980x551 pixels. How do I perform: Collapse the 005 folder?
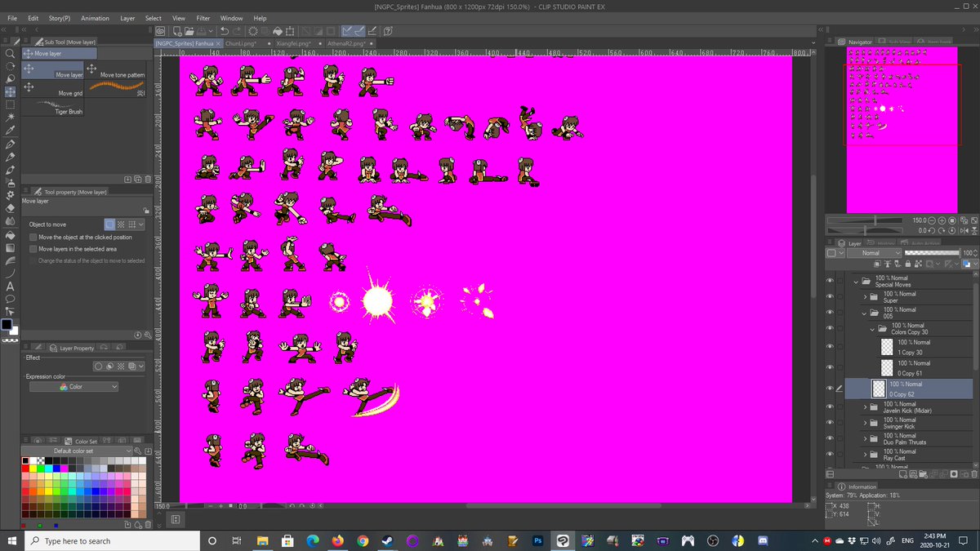[864, 313]
